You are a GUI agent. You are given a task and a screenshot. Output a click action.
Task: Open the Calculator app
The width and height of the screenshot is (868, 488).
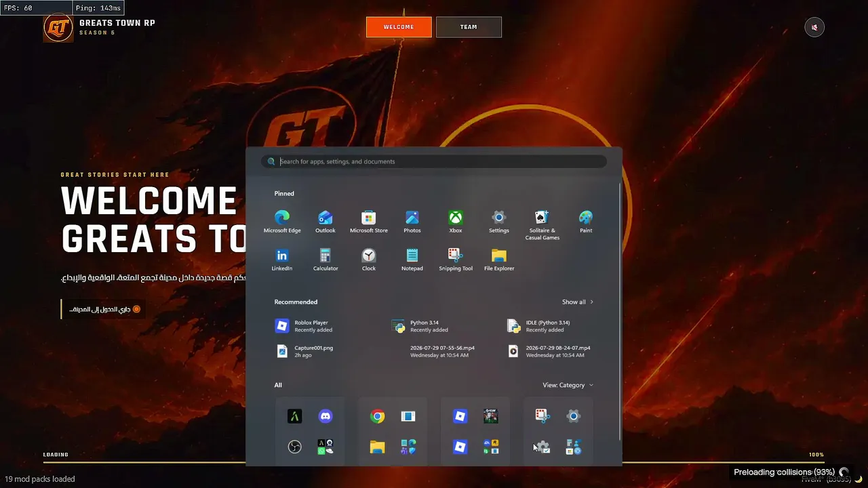325,260
